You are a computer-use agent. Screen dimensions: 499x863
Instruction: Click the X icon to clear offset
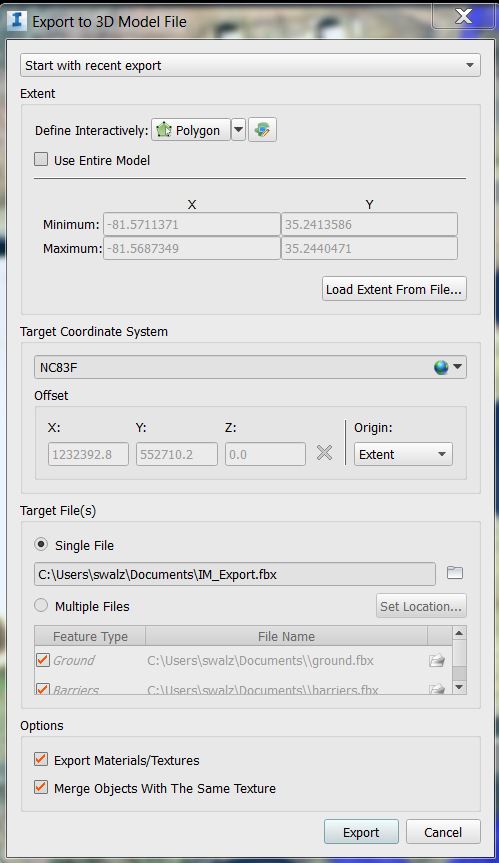point(325,453)
